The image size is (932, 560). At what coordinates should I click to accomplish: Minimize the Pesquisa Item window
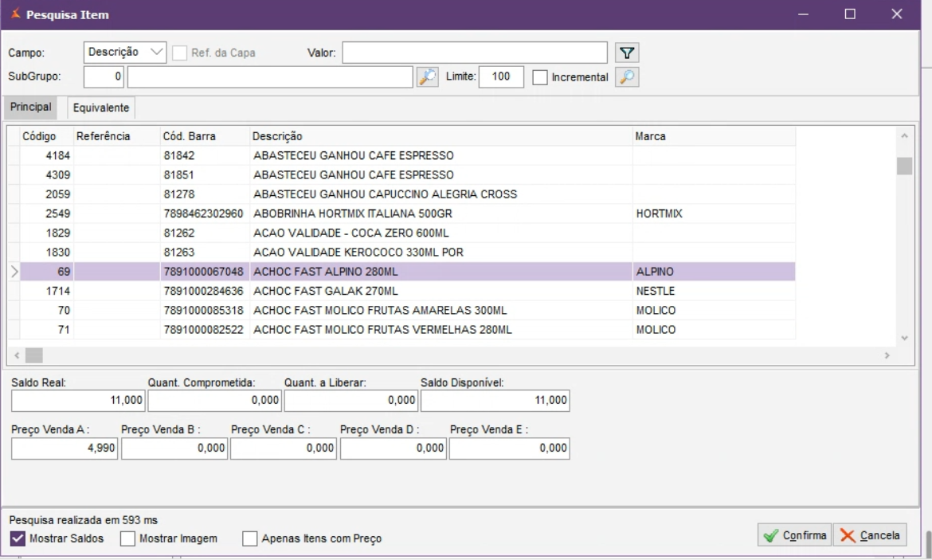804,14
